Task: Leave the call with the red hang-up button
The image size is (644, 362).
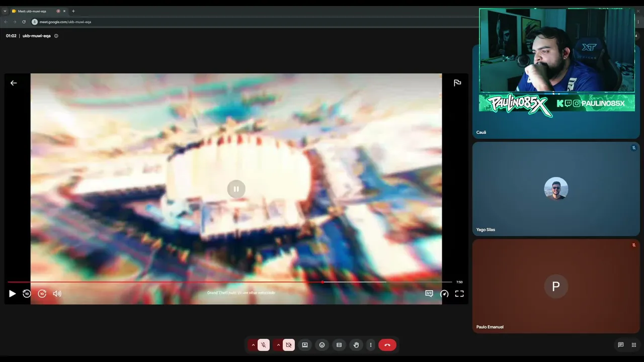Action: [387, 345]
